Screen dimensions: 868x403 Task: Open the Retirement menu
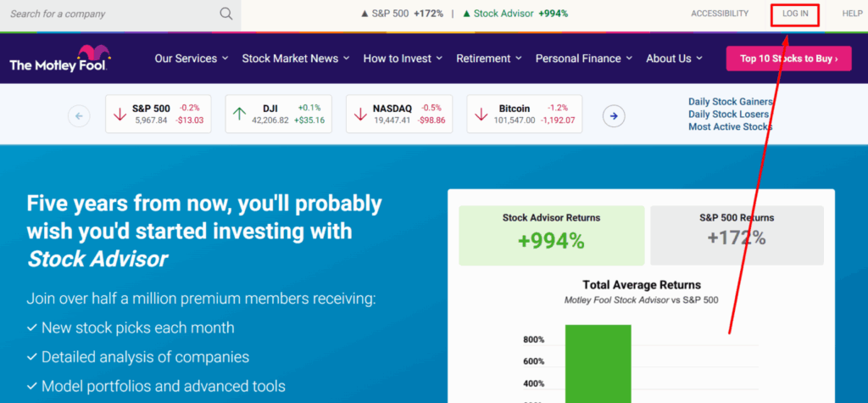tap(489, 59)
